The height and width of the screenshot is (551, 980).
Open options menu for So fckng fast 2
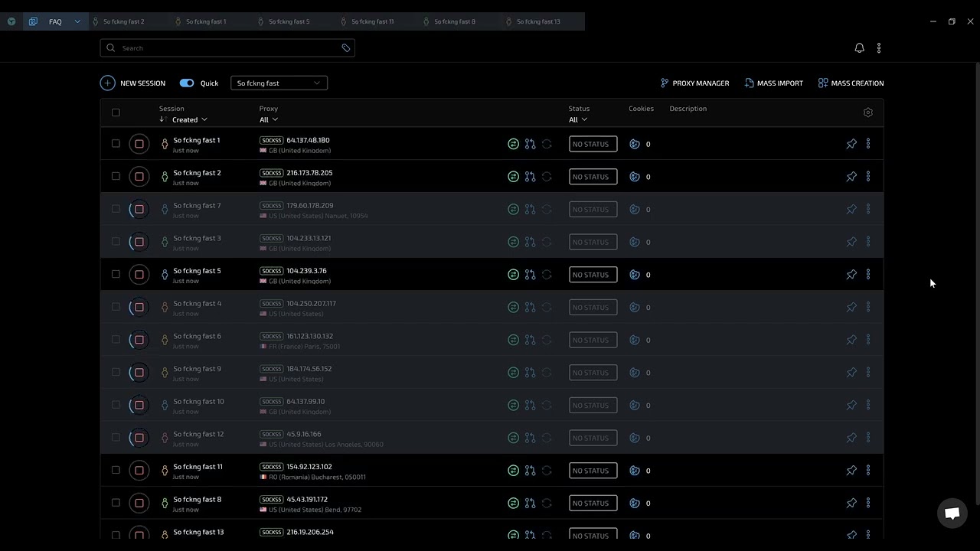pos(868,177)
